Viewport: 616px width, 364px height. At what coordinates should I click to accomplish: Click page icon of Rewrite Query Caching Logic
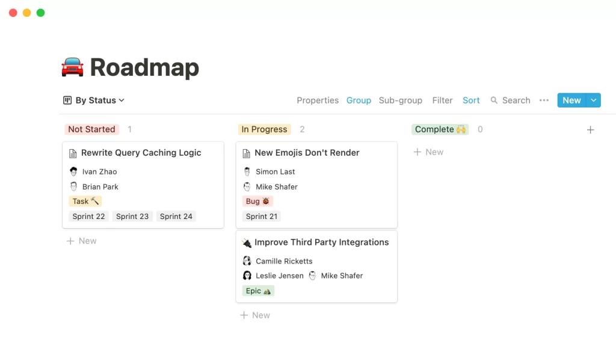pos(73,153)
